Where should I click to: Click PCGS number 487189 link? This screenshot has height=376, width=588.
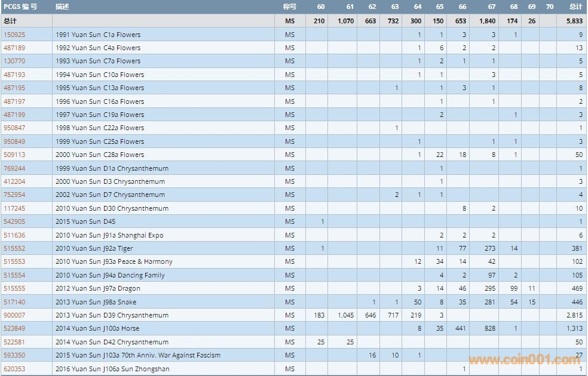coord(14,48)
